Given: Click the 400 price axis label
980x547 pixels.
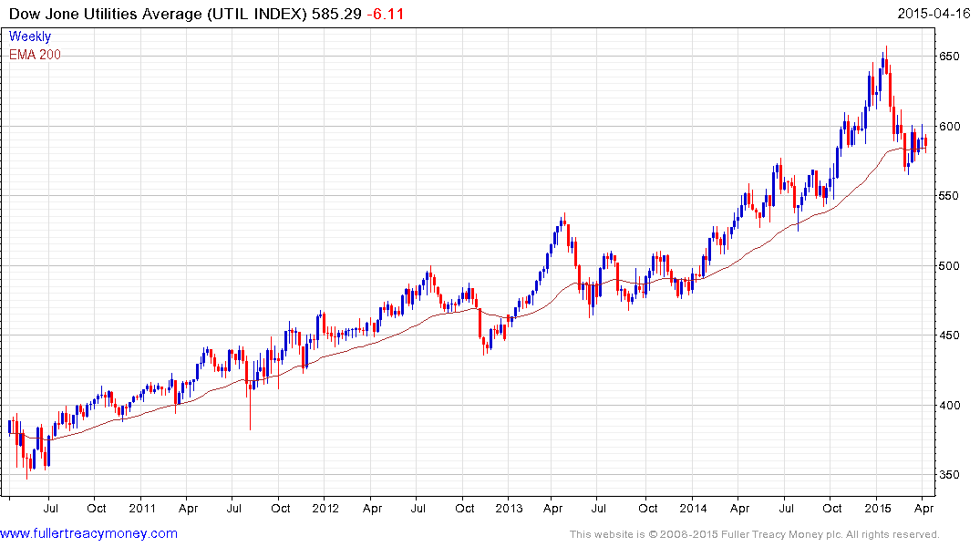Looking at the screenshot, I should pos(951,406).
